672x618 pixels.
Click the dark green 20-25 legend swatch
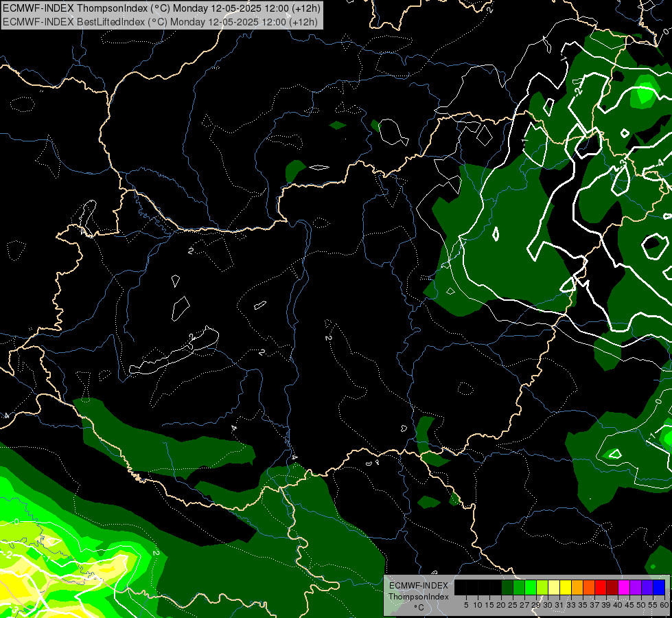pos(507,587)
